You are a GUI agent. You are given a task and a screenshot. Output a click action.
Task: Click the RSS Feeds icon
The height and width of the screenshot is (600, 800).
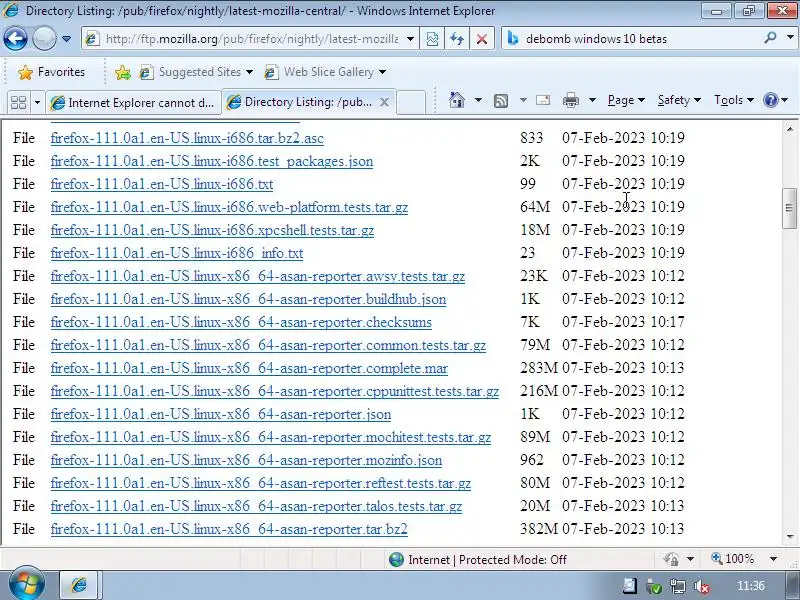pos(501,101)
